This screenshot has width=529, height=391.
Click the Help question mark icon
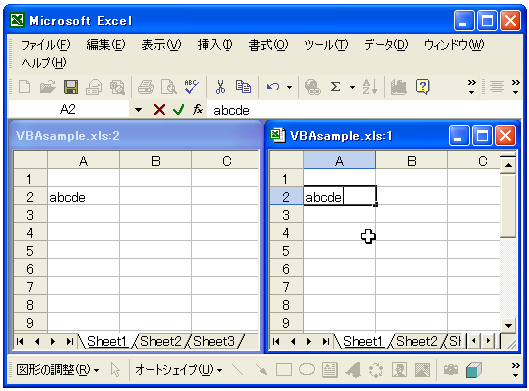[x=422, y=87]
